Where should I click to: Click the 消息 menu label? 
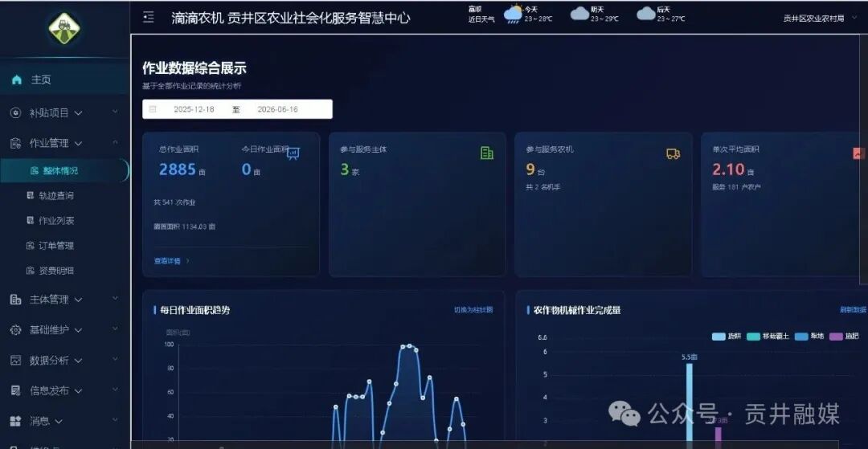(39, 422)
